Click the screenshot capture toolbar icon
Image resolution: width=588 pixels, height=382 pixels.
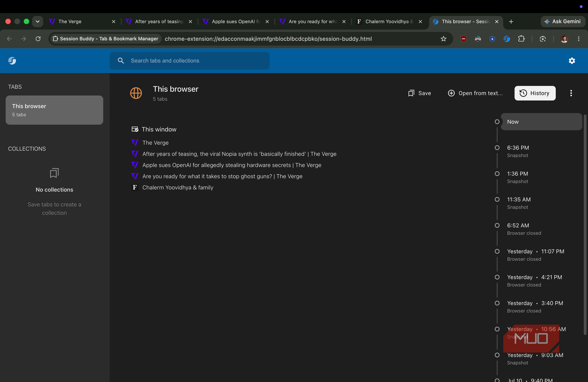[x=543, y=39]
